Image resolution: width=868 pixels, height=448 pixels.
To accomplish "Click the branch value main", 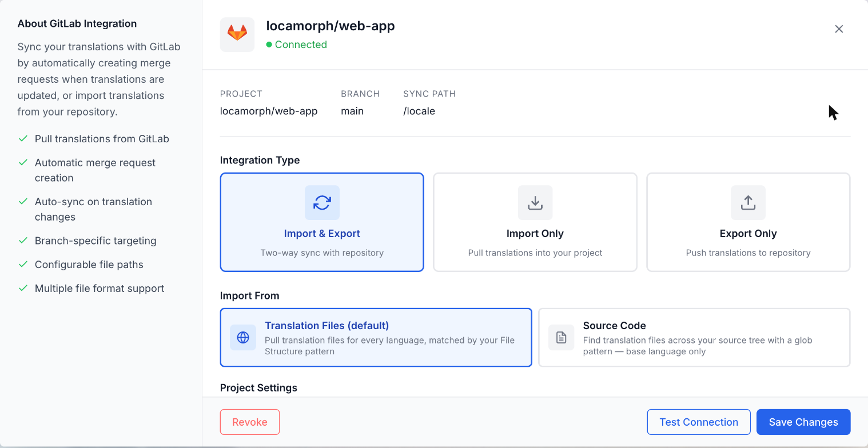I will pyautogui.click(x=352, y=111).
